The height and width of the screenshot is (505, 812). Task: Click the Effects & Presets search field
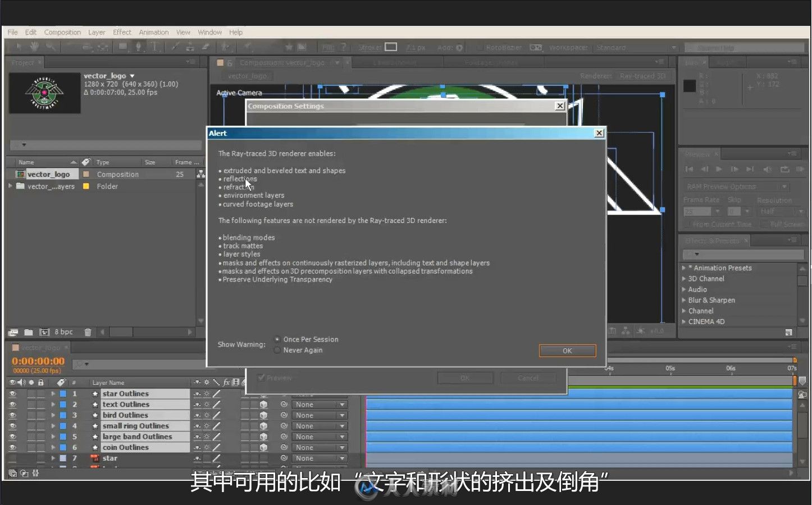coord(744,254)
